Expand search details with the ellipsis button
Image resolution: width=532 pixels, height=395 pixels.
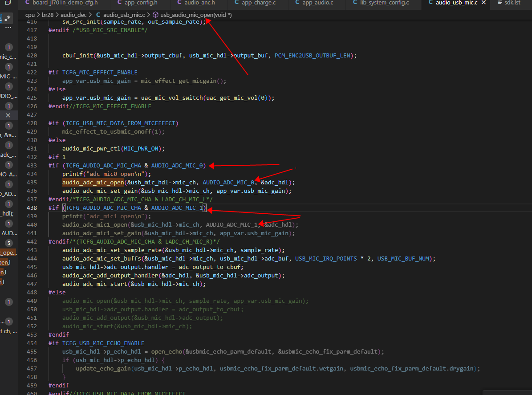coord(8,28)
